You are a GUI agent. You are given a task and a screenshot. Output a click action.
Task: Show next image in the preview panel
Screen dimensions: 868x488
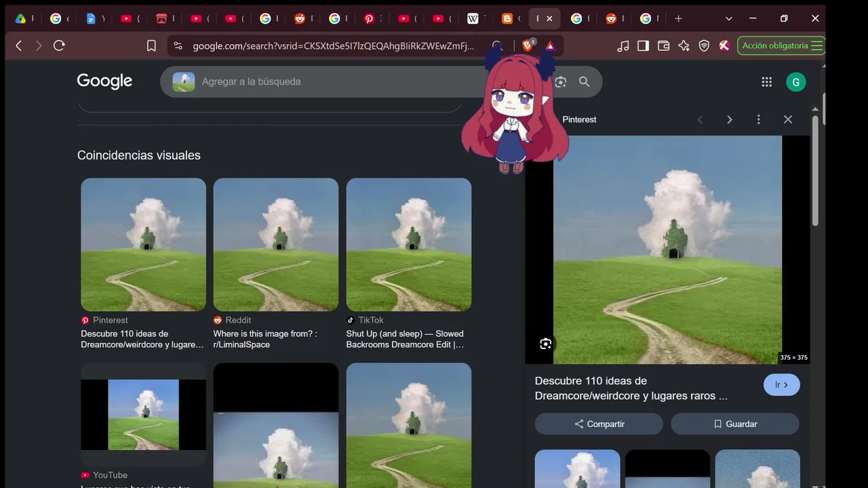[x=730, y=119]
